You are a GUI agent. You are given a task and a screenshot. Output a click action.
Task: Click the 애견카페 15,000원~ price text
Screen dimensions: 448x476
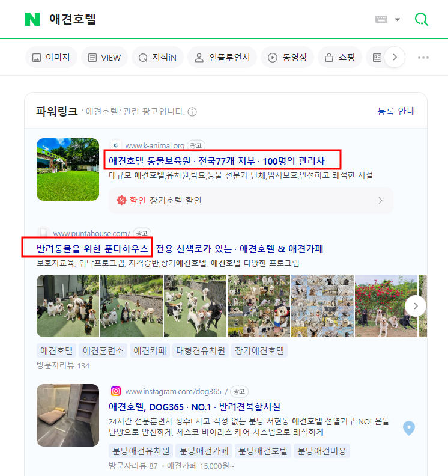[201, 466]
